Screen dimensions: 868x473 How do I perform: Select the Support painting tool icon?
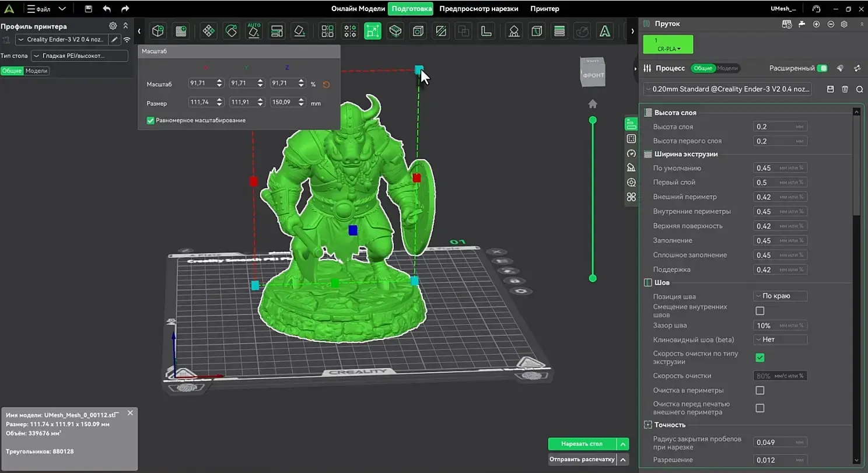pyautogui.click(x=514, y=31)
